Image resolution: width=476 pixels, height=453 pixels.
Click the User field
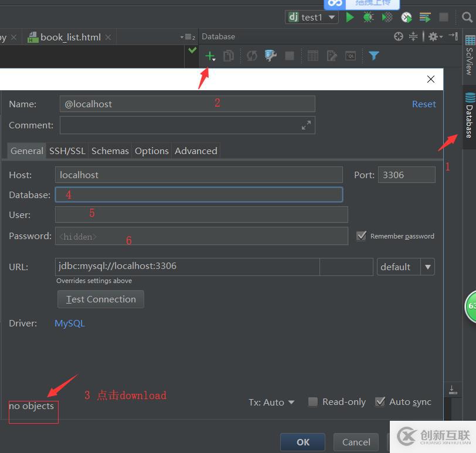201,214
